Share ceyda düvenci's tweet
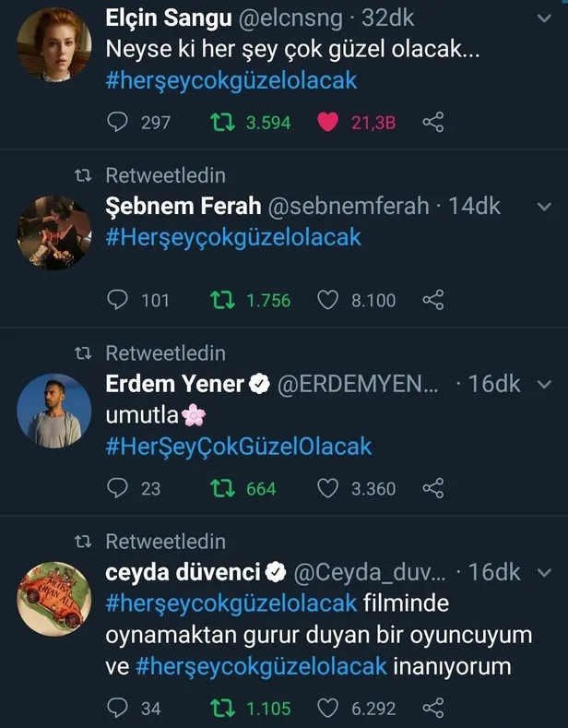 (433, 708)
